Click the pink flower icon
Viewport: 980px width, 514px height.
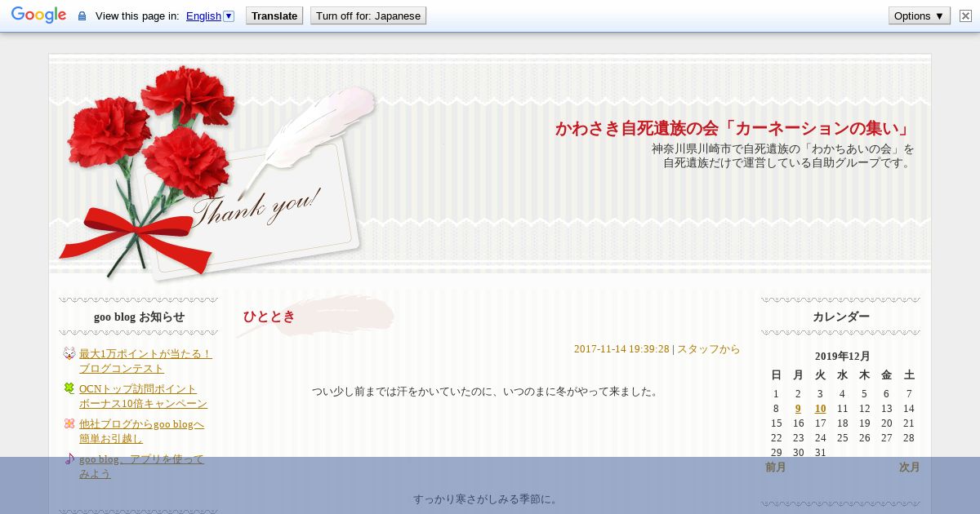click(69, 423)
